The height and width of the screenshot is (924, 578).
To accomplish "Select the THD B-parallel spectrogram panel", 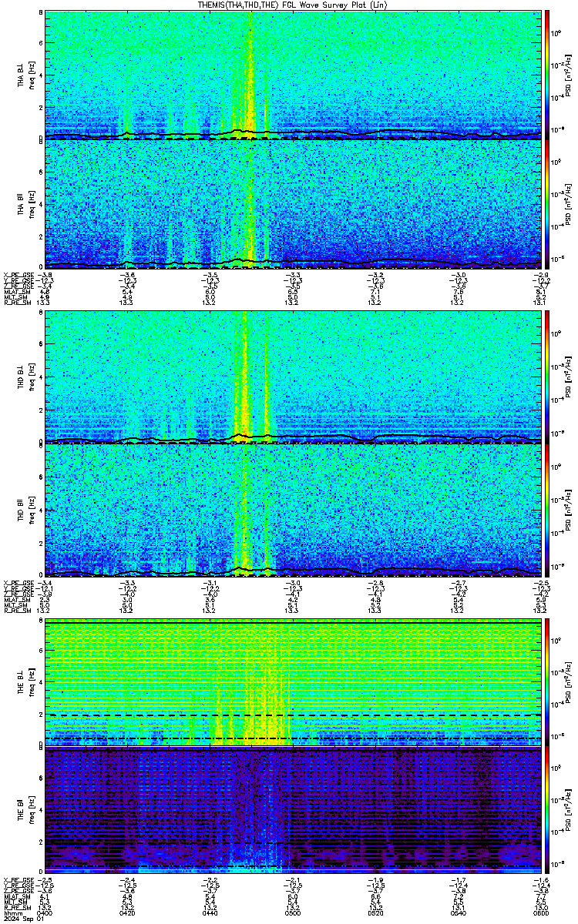I will [x=293, y=509].
